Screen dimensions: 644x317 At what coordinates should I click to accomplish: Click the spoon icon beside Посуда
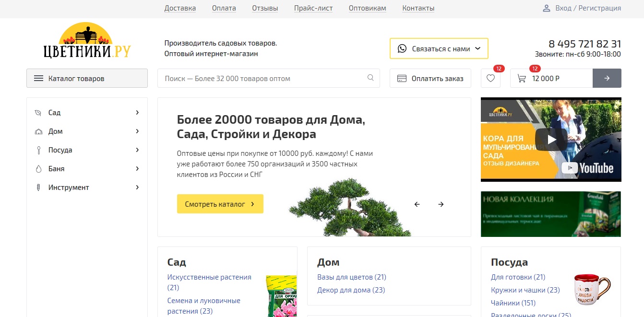point(38,150)
